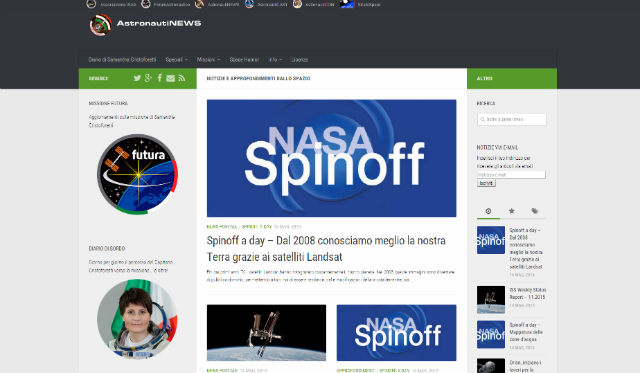Select the popular posts star tab
The height and width of the screenshot is (373, 640).
[x=511, y=211]
